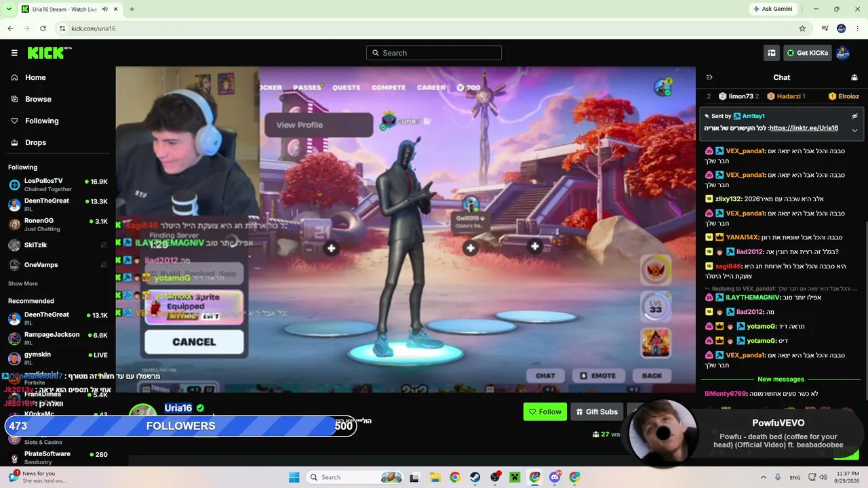Jump to New messages in chat

781,379
